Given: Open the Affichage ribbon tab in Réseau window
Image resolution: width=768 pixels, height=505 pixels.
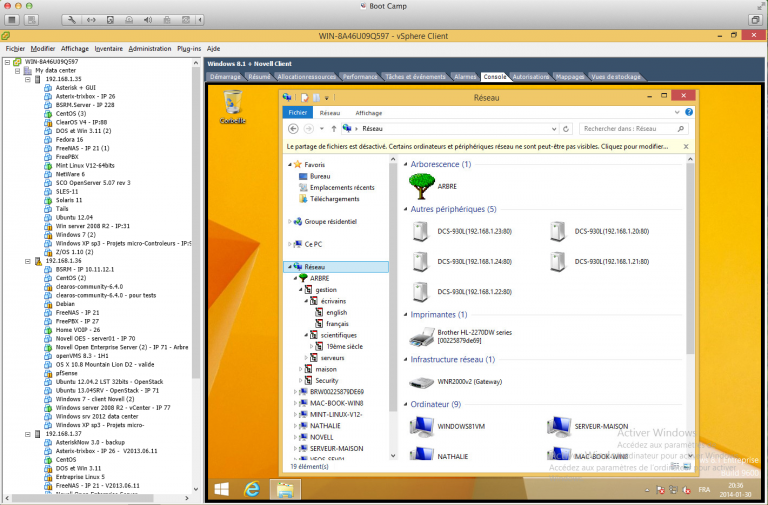Looking at the screenshot, I should (368, 113).
